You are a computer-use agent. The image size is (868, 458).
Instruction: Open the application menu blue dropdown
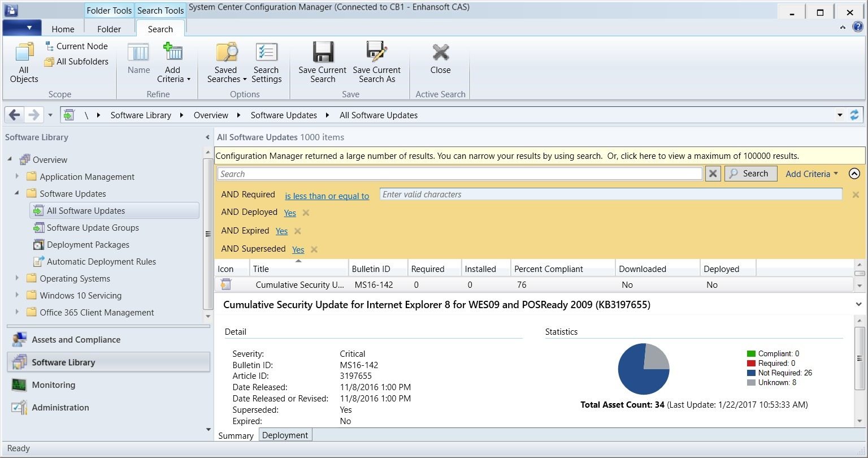pyautogui.click(x=22, y=28)
